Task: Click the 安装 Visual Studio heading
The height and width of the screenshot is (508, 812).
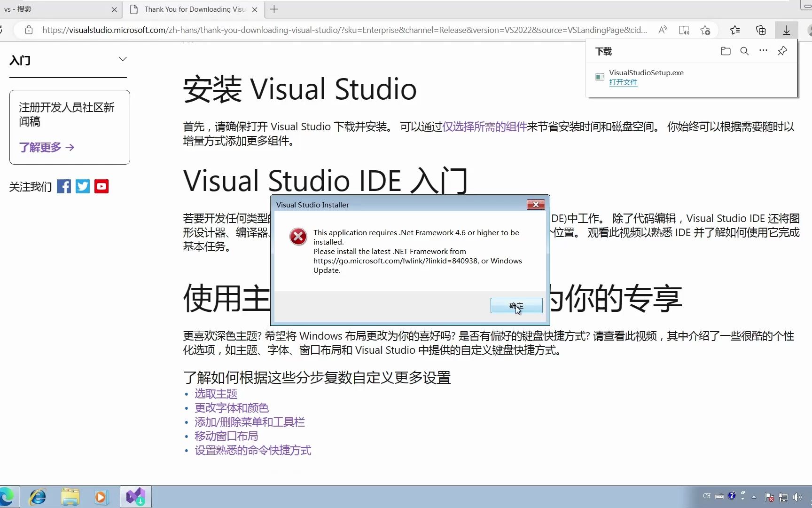Action: coord(300,89)
